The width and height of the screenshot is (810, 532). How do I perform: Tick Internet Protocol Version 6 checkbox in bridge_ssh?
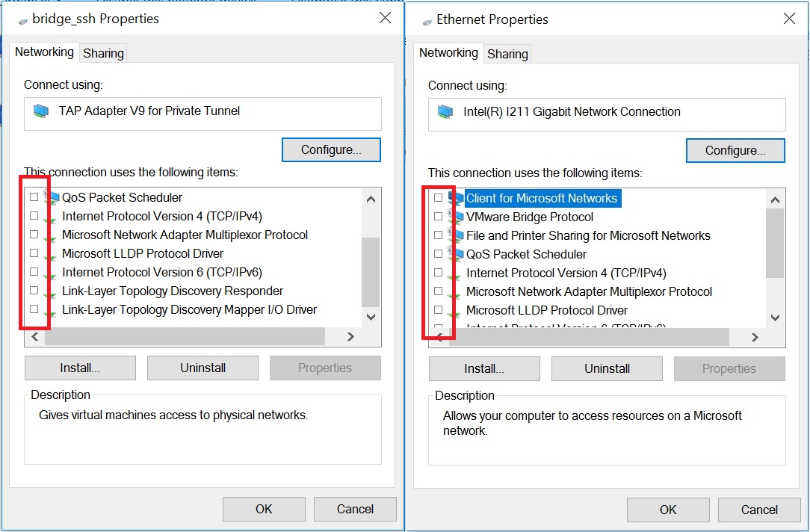[34, 272]
